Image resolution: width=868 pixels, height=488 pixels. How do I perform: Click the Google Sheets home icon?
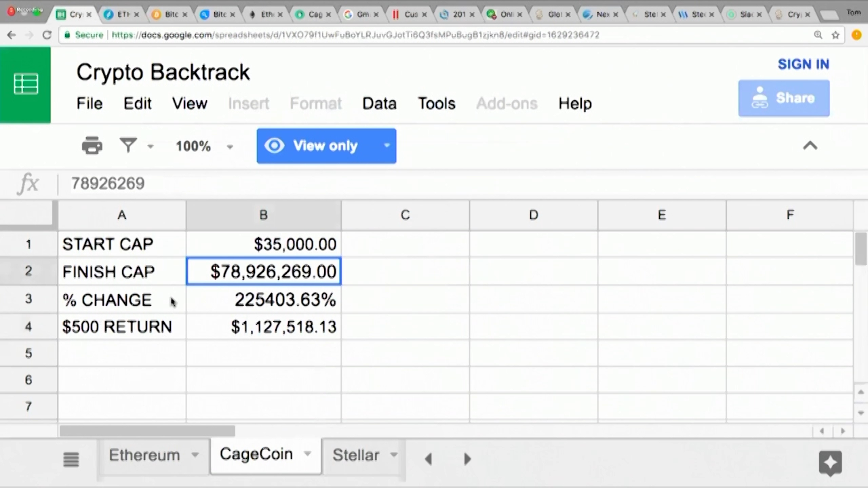[x=25, y=85]
